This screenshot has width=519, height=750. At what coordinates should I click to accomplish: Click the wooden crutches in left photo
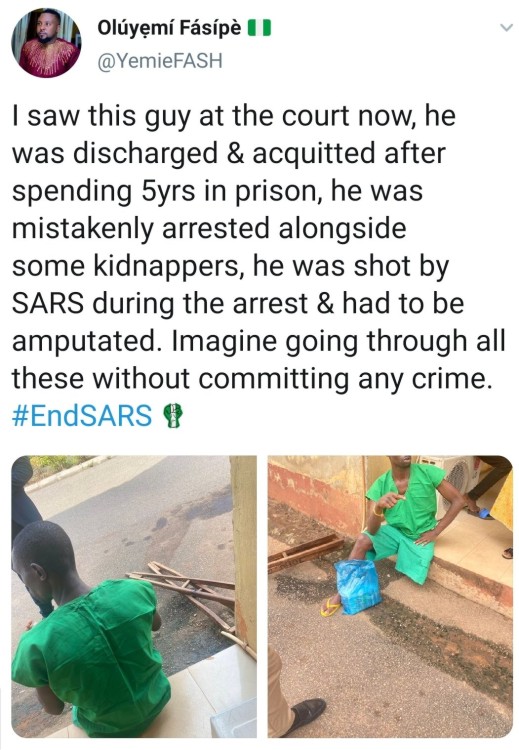point(191,591)
